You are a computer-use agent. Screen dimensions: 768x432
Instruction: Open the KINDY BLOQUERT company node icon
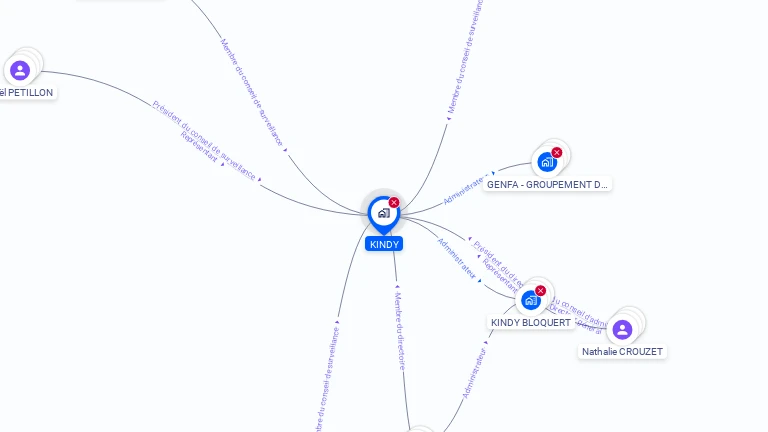[x=530, y=299]
